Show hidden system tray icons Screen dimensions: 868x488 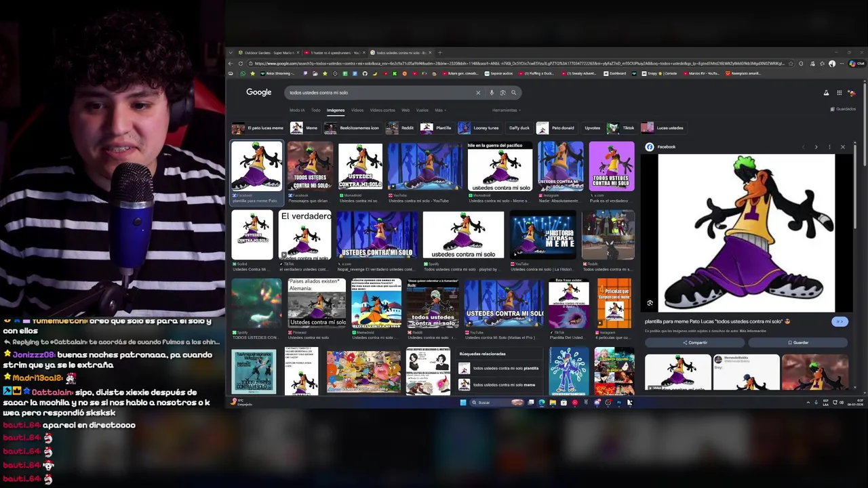[x=808, y=403]
